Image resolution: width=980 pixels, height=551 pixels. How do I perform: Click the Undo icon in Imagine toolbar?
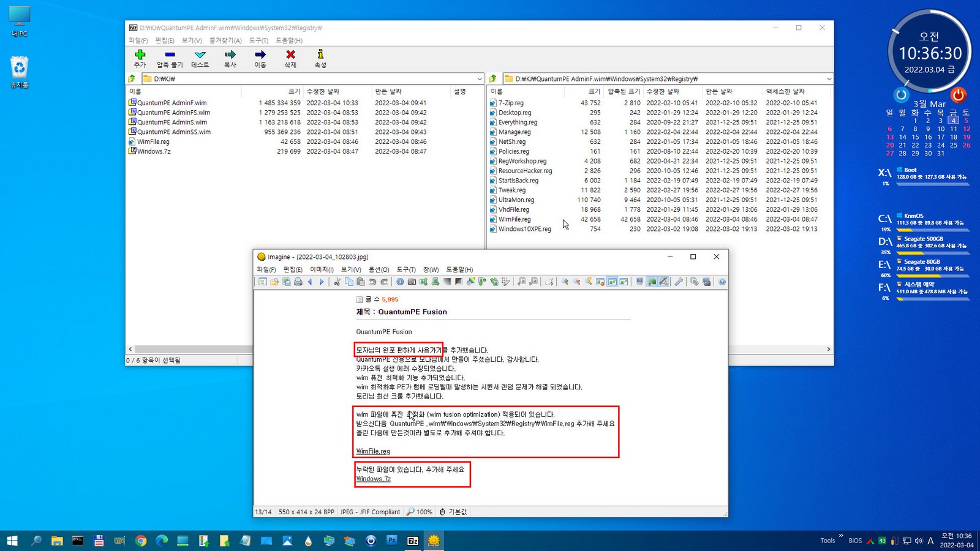[x=372, y=282]
